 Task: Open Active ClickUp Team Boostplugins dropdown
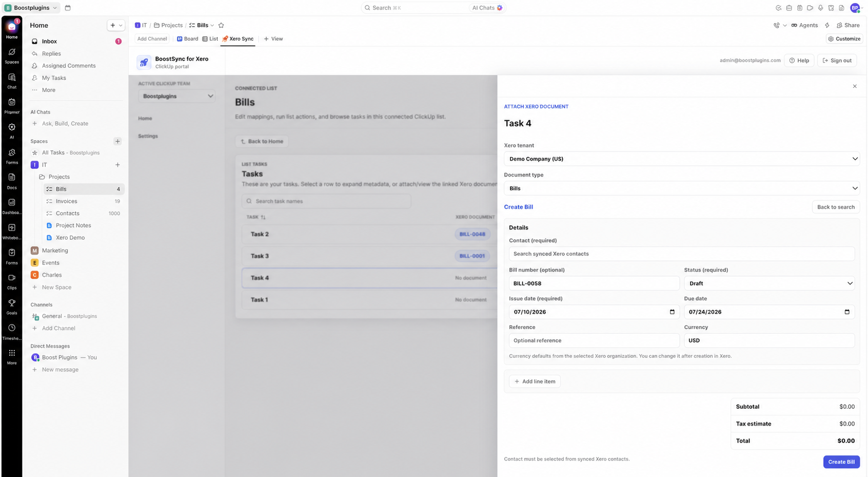click(176, 96)
